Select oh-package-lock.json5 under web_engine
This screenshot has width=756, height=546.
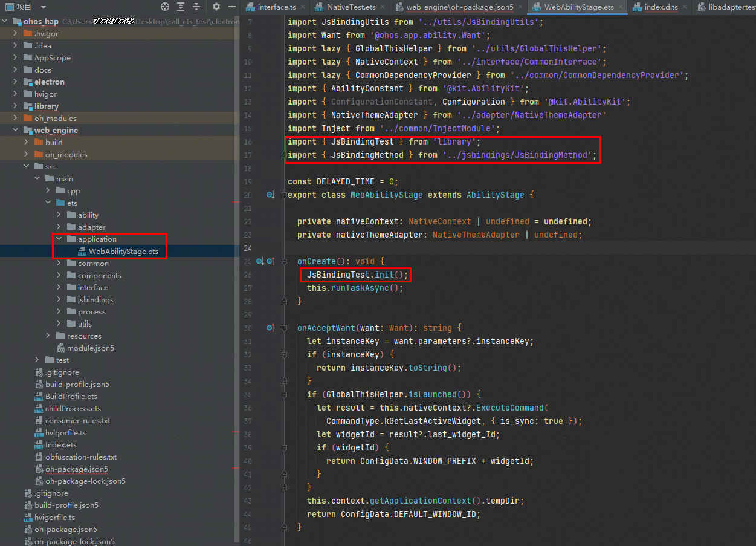click(x=85, y=481)
